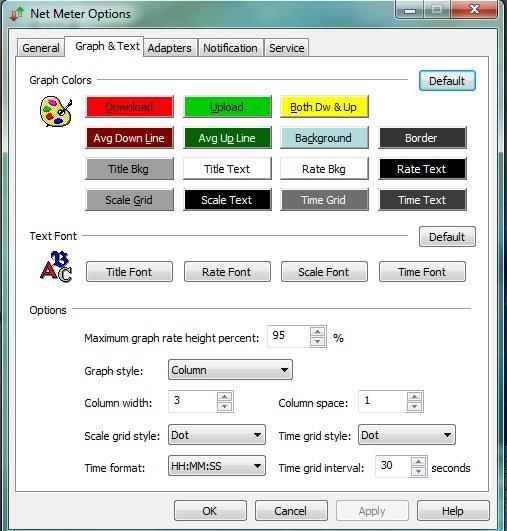Click the Column space field

(382, 402)
